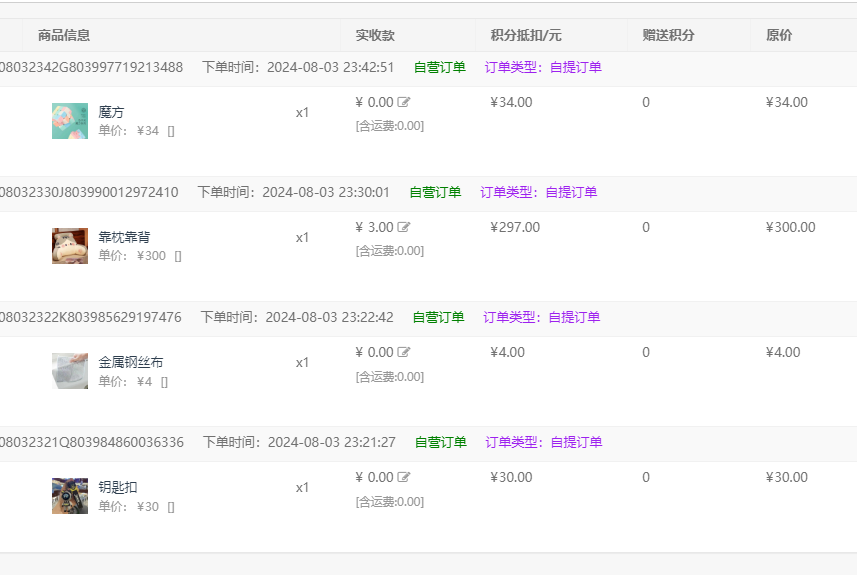Select order number ending in 9197476

[92, 317]
